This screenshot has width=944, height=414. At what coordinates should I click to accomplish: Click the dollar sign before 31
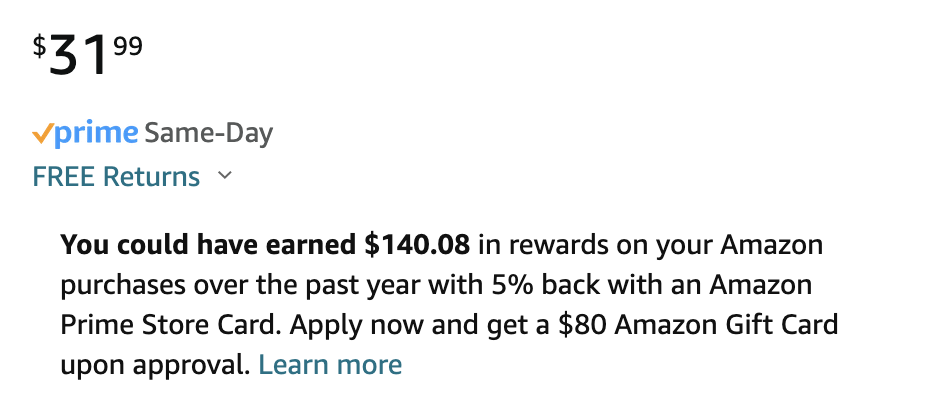[x=39, y=46]
